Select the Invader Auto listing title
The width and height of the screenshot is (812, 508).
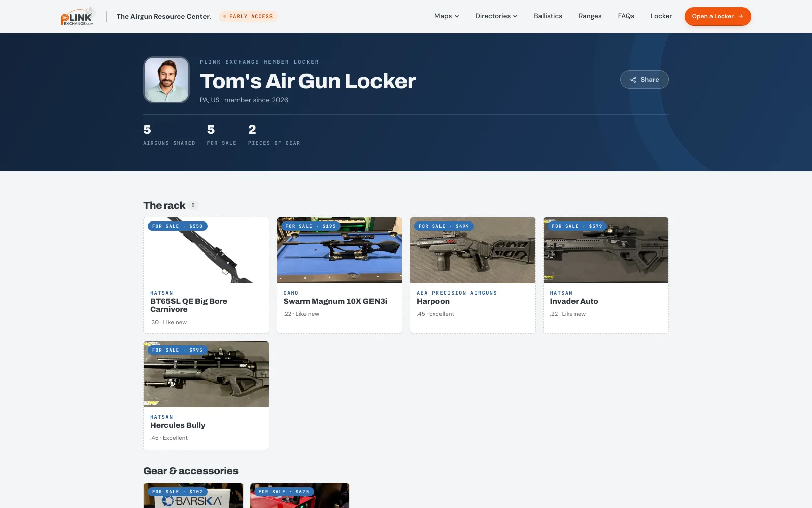[x=574, y=301]
